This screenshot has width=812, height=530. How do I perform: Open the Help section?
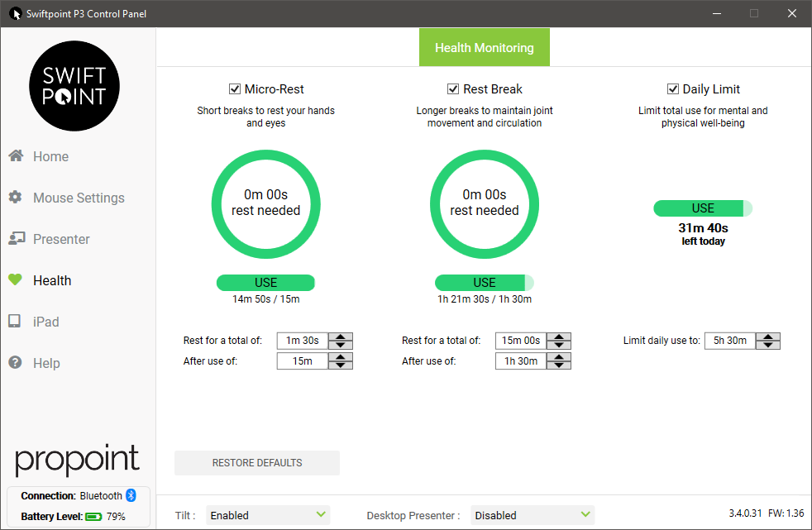point(46,363)
